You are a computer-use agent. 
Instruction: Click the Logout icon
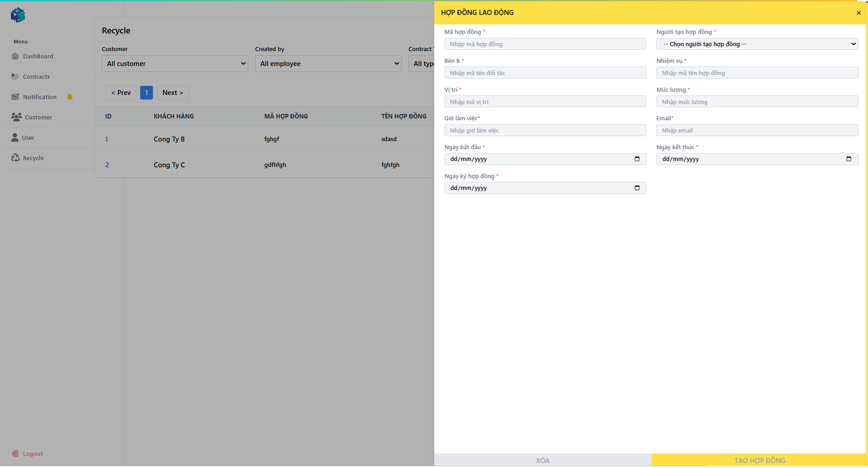15,454
